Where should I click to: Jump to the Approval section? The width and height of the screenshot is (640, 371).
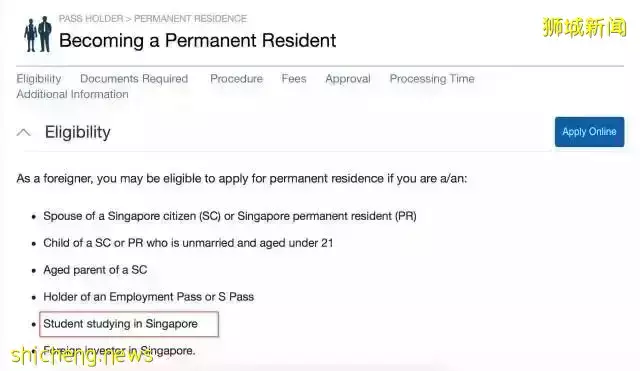pos(348,78)
